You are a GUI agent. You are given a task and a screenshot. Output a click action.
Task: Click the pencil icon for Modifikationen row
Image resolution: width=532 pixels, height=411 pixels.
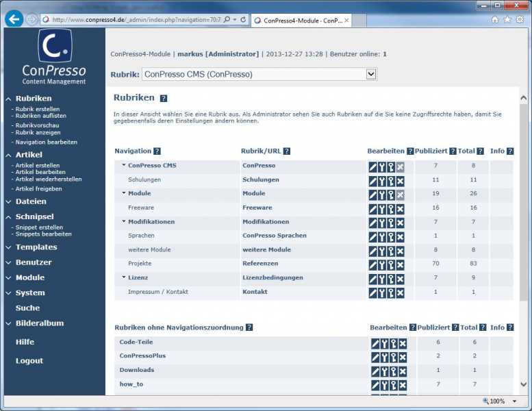click(373, 223)
